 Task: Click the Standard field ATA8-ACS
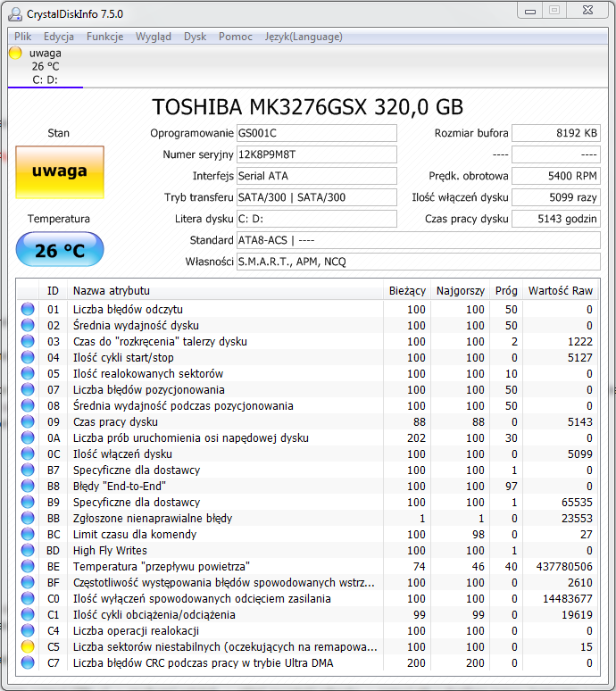pyautogui.click(x=419, y=240)
